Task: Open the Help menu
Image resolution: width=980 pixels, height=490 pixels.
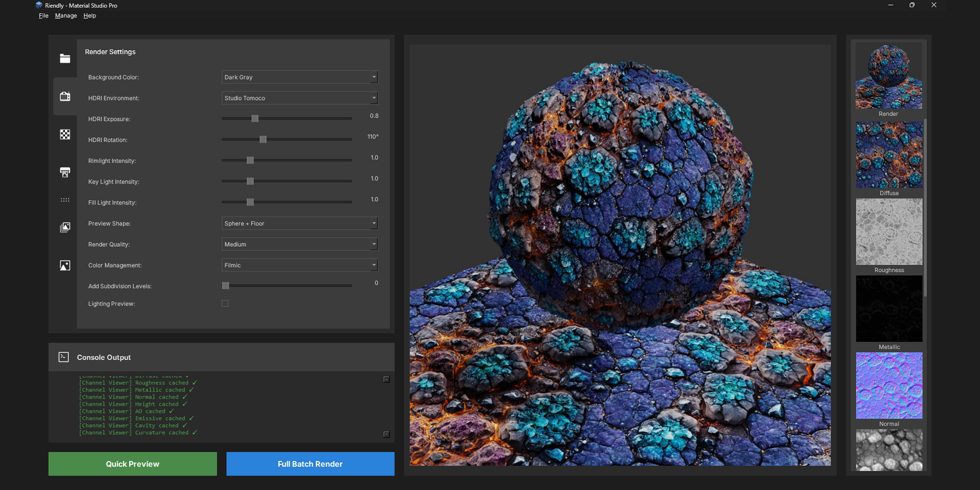Action: click(x=90, y=16)
